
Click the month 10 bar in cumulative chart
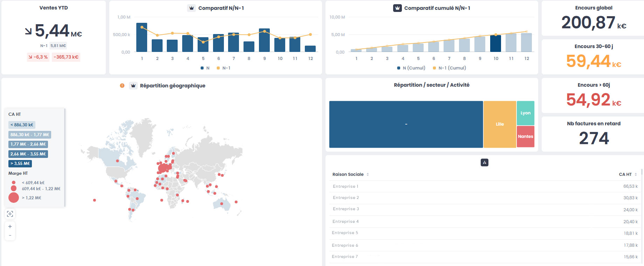point(495,44)
